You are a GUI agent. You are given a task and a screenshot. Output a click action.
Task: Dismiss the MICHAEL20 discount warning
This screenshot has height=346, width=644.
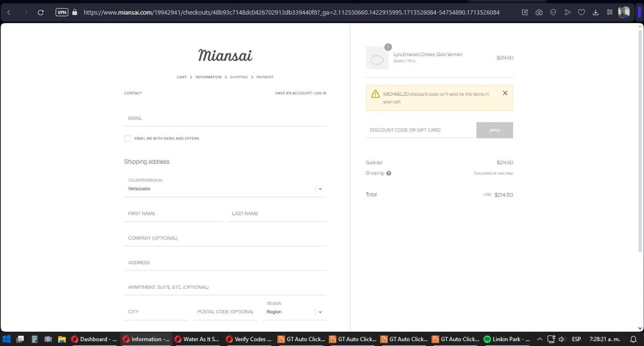[x=505, y=93]
